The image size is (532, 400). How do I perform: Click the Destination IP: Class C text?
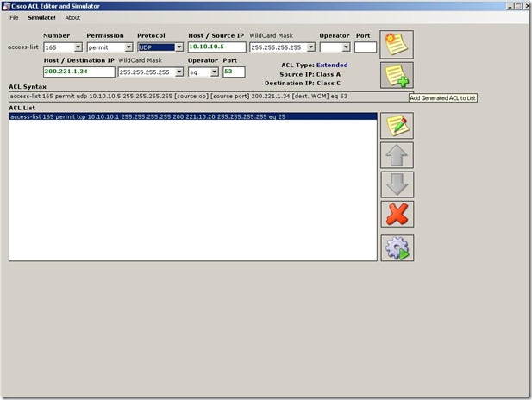pos(303,83)
